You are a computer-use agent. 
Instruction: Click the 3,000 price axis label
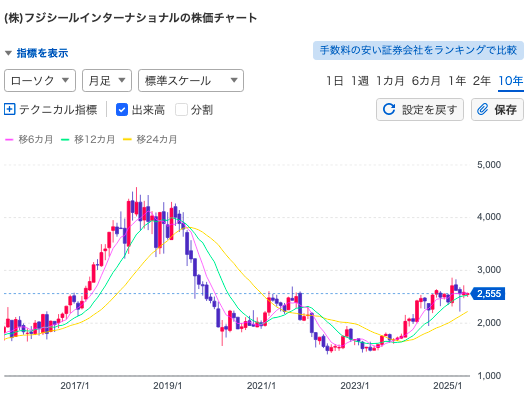point(489,270)
